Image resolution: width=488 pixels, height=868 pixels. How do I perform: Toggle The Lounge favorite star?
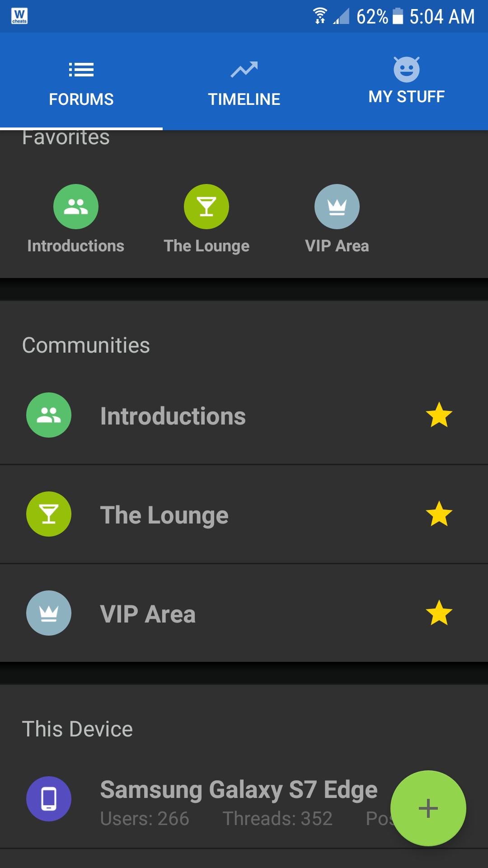439,514
